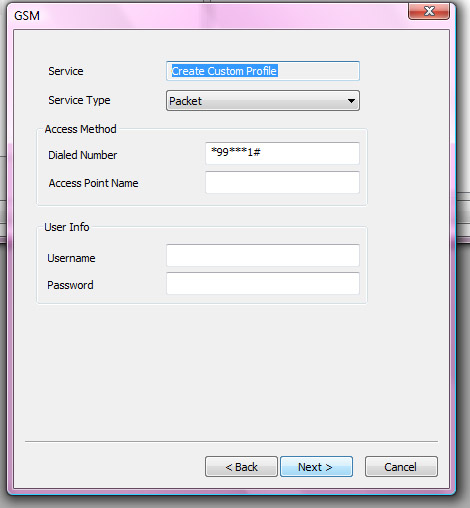Close the GSM dialog with the X
Image resolution: width=470 pixels, height=508 pixels.
429,11
